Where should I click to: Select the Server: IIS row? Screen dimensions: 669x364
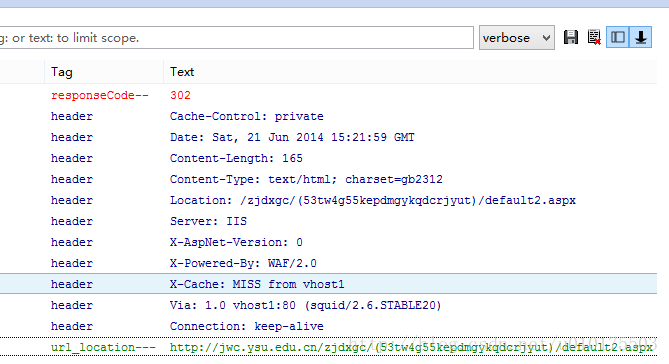point(329,221)
